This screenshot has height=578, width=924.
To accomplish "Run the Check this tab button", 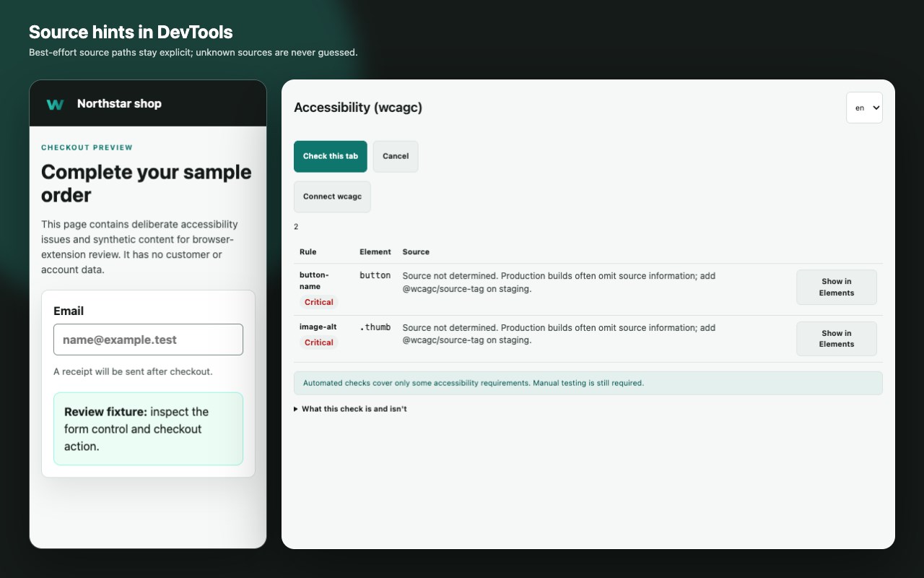I will 331,156.
